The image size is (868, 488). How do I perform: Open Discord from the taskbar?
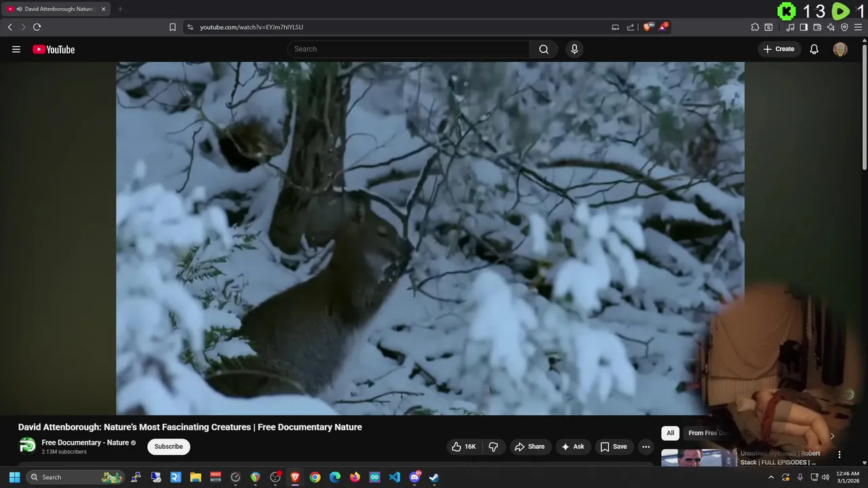[414, 477]
